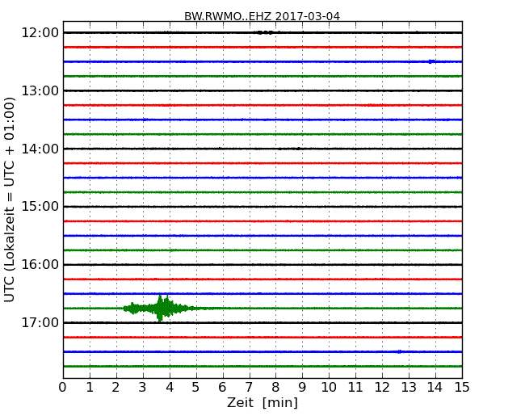Click the Zeit [min] axis label
Image resolution: width=525 pixels, height=420 pixels.
(x=262, y=402)
